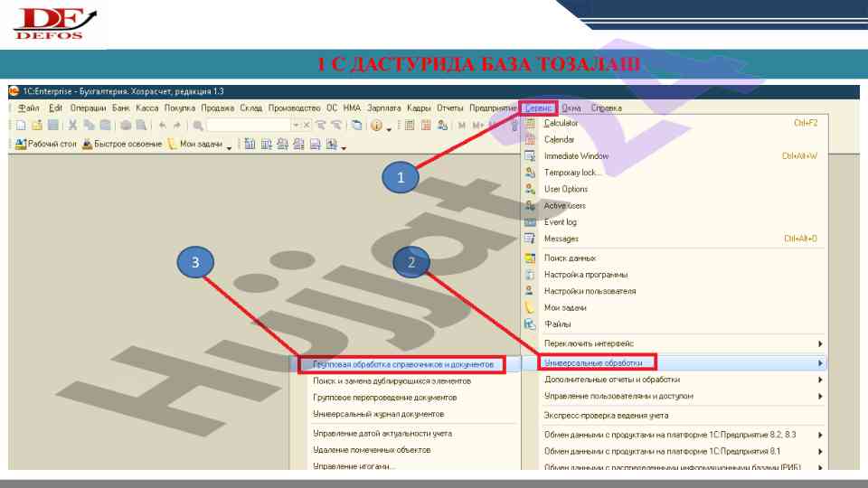
Task: Click the Файлы menu icon
Action: click(x=531, y=324)
